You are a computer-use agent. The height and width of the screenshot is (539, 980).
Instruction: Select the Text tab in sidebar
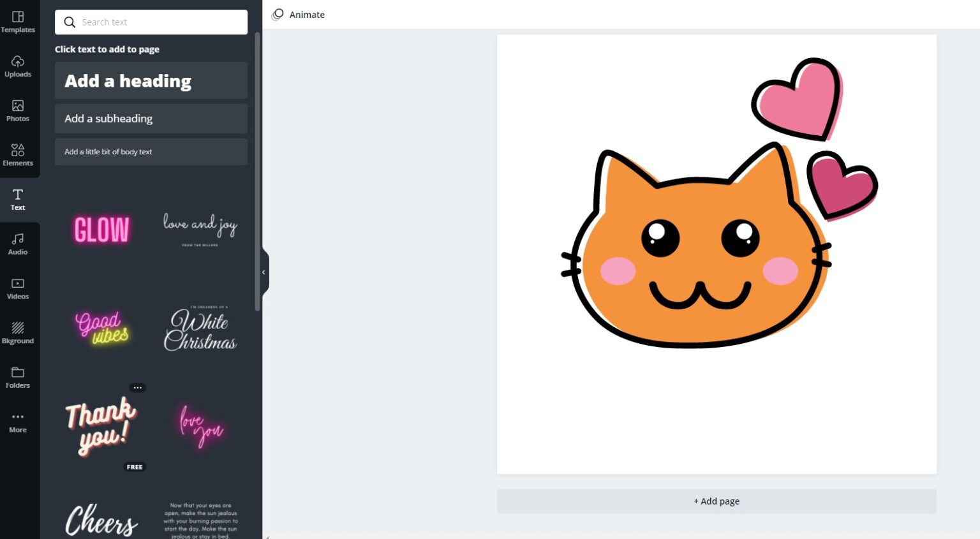click(x=18, y=200)
